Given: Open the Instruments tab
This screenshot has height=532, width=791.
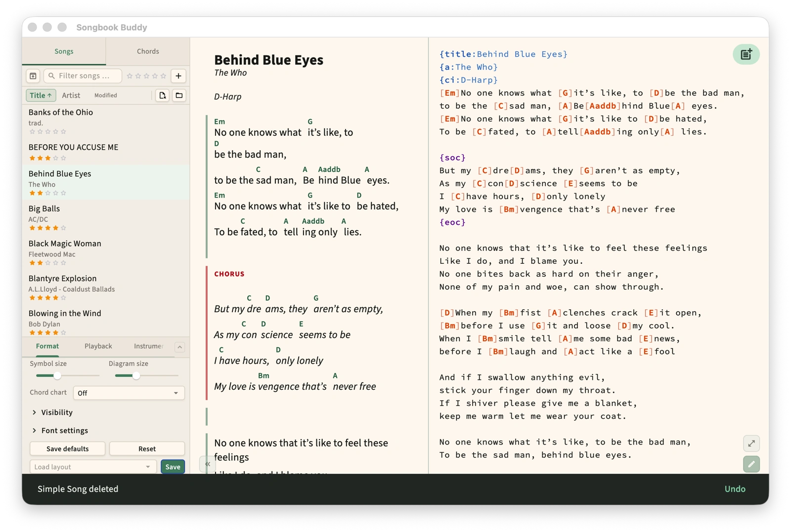Looking at the screenshot, I should coord(148,346).
